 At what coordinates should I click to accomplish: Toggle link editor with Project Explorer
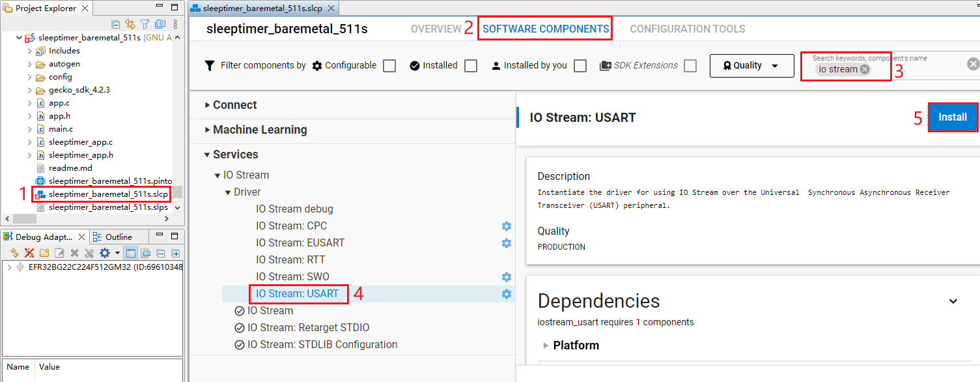tap(130, 24)
